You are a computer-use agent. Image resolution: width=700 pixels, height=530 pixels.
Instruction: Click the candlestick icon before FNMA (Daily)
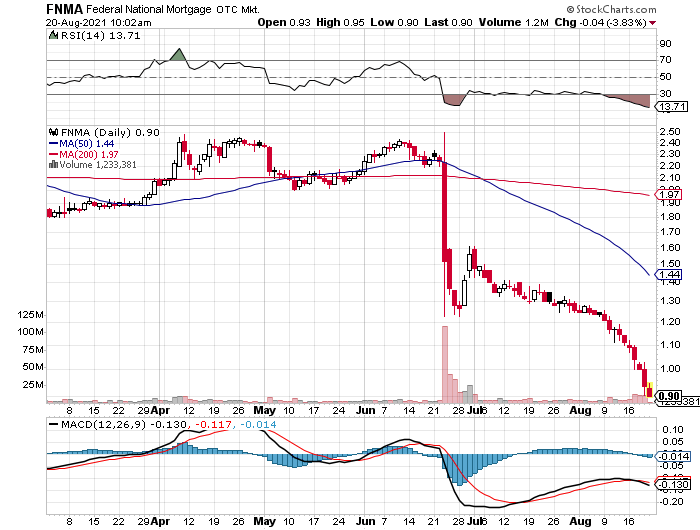coord(54,132)
